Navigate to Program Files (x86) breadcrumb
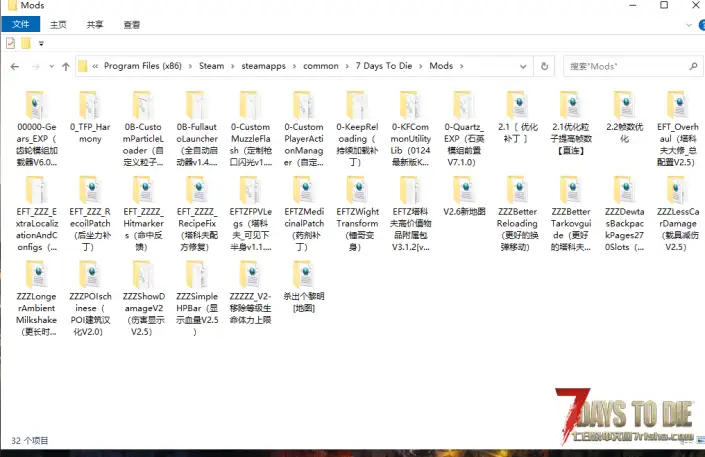705x457 pixels. [x=143, y=66]
